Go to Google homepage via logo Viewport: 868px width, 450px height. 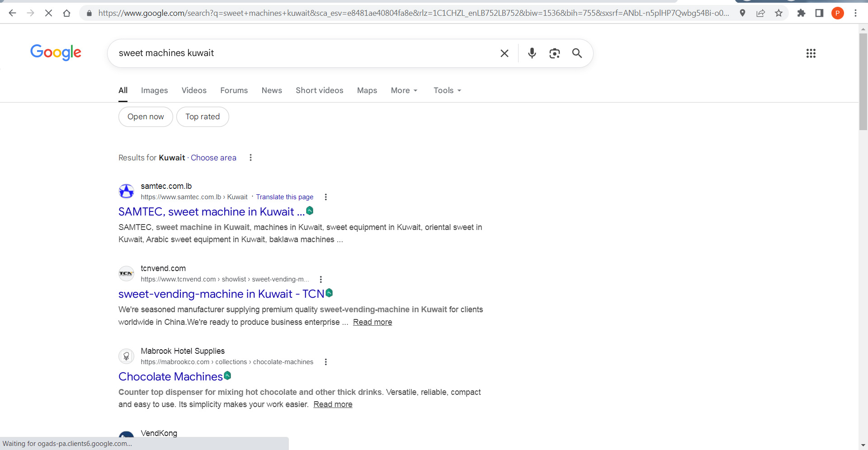click(x=56, y=52)
